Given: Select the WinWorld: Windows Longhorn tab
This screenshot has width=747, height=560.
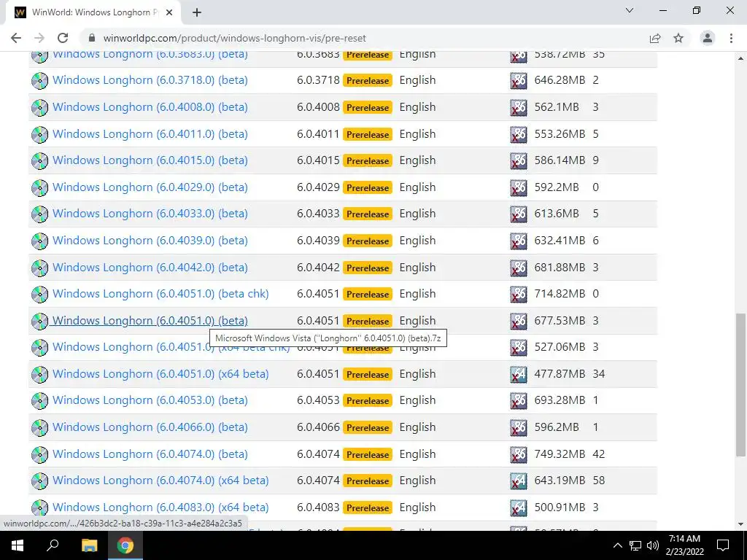Looking at the screenshot, I should tap(93, 13).
